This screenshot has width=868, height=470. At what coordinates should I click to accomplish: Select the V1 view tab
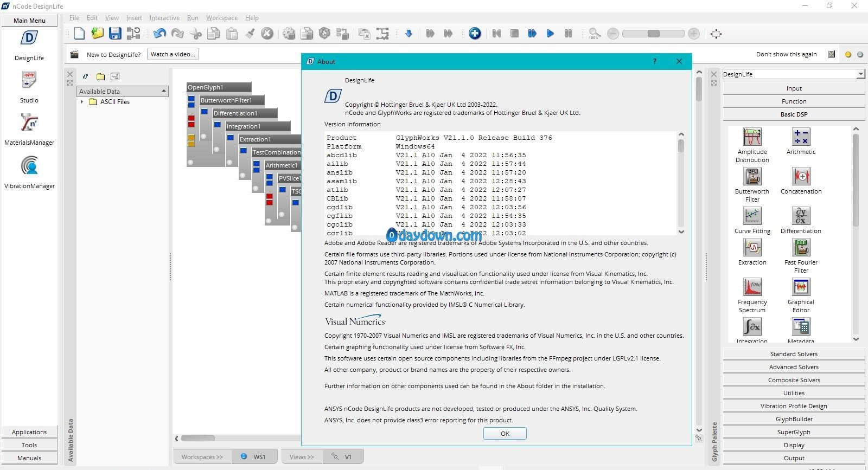[343, 456]
